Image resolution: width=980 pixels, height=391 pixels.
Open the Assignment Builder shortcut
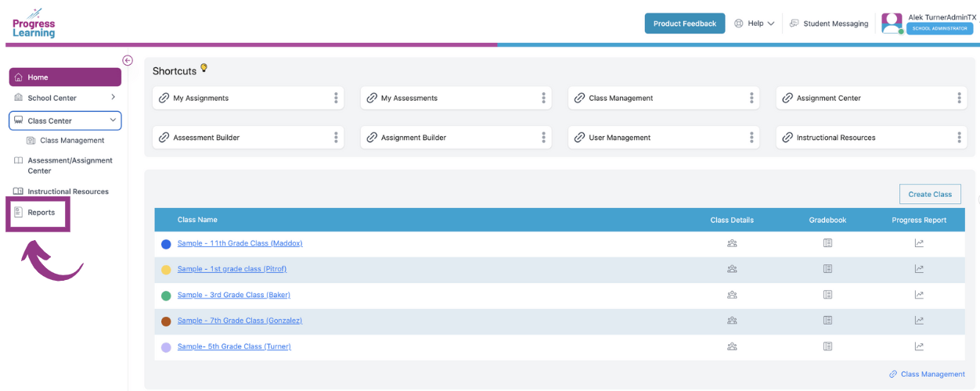pos(456,137)
